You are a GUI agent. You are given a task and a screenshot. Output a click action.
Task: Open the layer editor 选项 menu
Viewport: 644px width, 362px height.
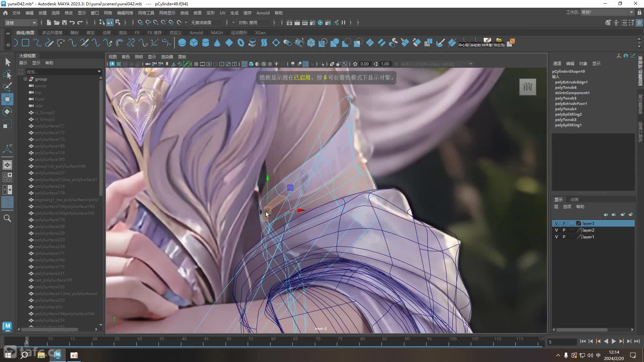pos(567,206)
